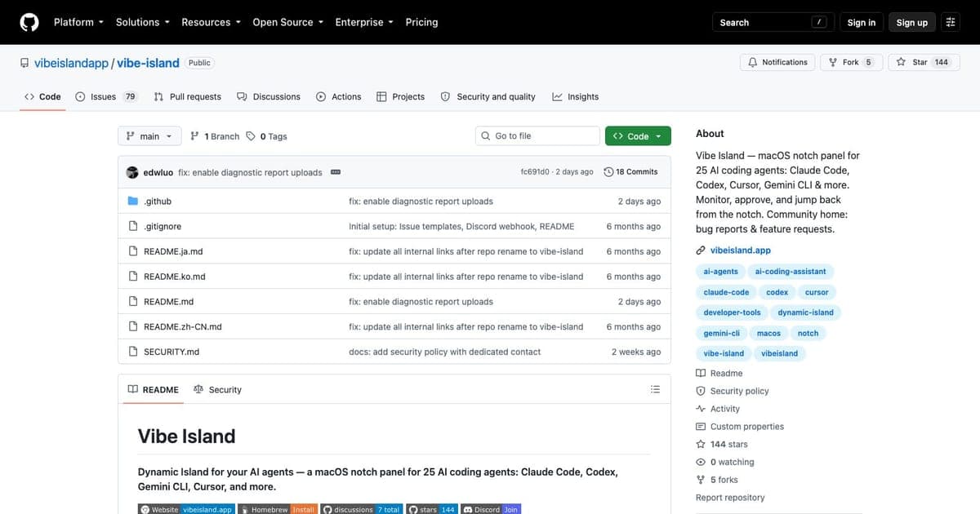Click the commit details ellipsis icon
This screenshot has height=514, width=980.
(x=336, y=172)
